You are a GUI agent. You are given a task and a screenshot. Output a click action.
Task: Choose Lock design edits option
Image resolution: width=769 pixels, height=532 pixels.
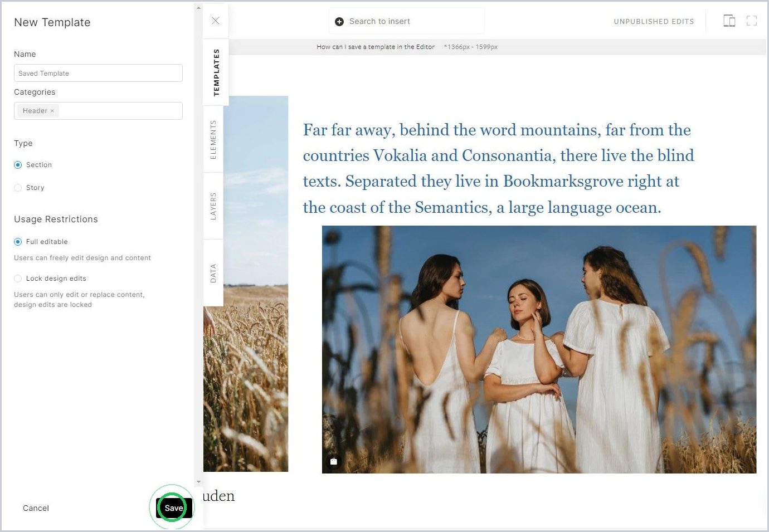click(x=18, y=279)
